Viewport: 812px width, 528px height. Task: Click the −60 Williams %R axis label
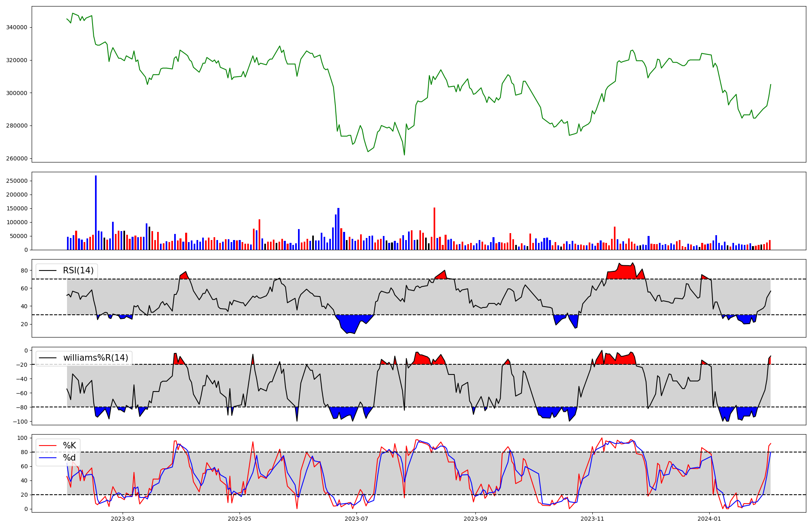[x=22, y=393]
